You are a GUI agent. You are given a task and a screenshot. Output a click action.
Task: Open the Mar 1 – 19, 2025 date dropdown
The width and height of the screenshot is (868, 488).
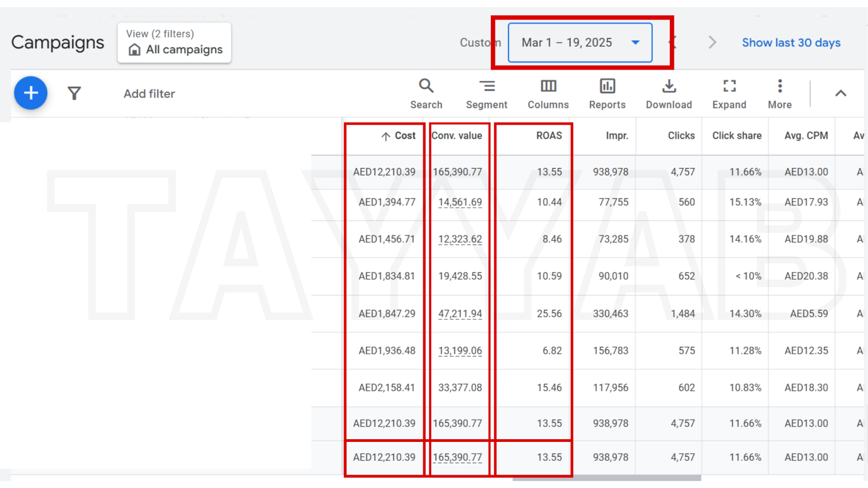580,42
